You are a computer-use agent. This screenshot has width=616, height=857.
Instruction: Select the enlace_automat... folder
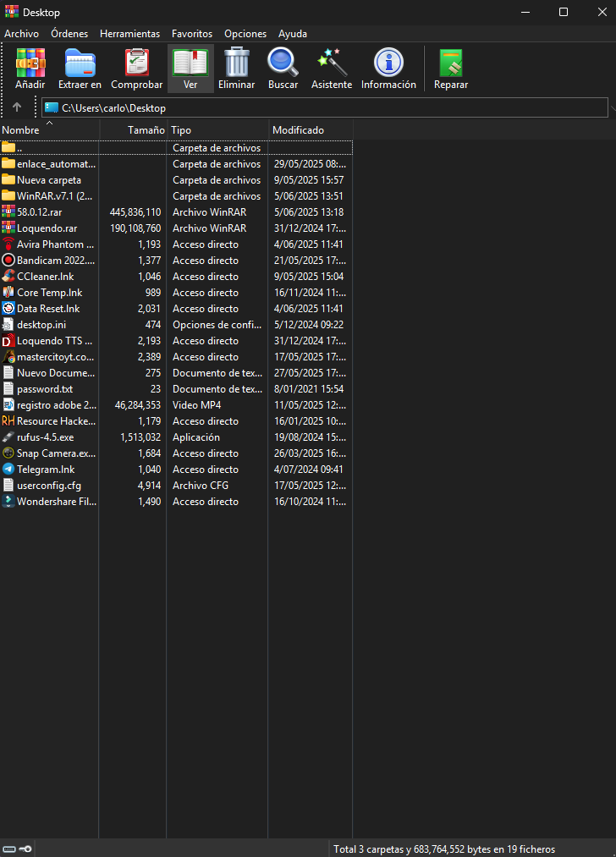[176, 164]
